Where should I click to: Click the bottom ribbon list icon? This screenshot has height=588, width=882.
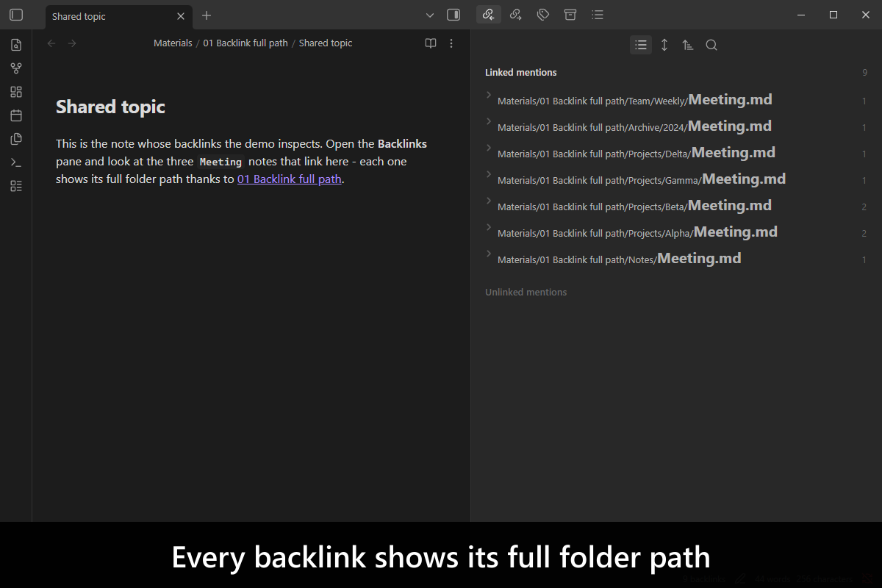click(16, 186)
